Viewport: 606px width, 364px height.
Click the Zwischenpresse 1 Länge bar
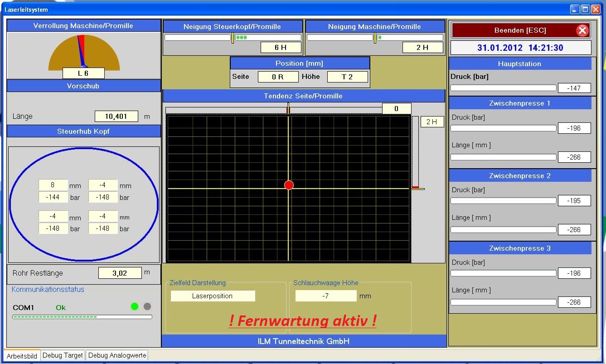(x=503, y=157)
